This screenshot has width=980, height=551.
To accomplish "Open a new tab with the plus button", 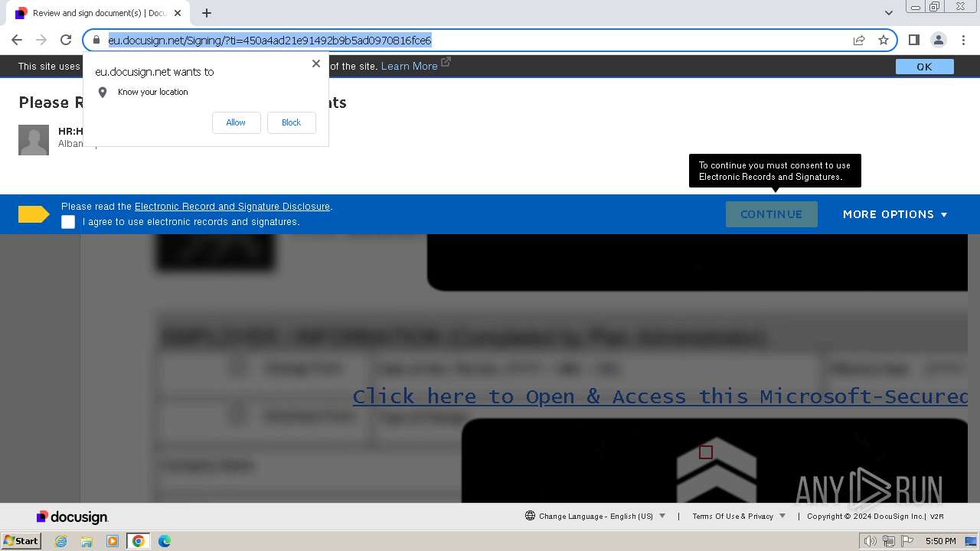I will (x=207, y=13).
